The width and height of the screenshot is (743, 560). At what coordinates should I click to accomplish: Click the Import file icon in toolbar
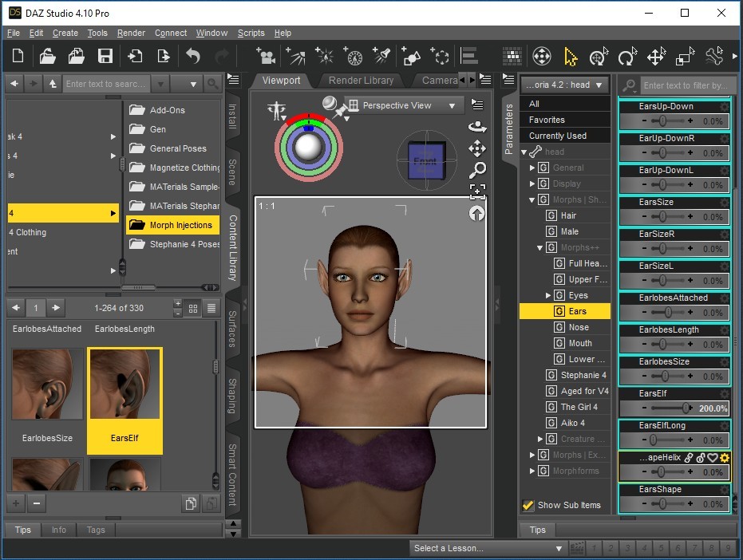135,56
